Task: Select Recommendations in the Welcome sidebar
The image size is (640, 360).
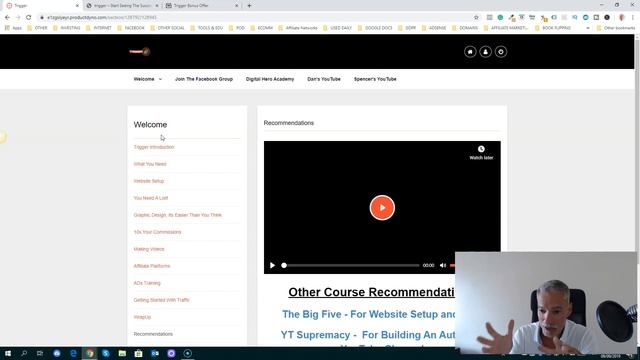Action: pos(153,334)
